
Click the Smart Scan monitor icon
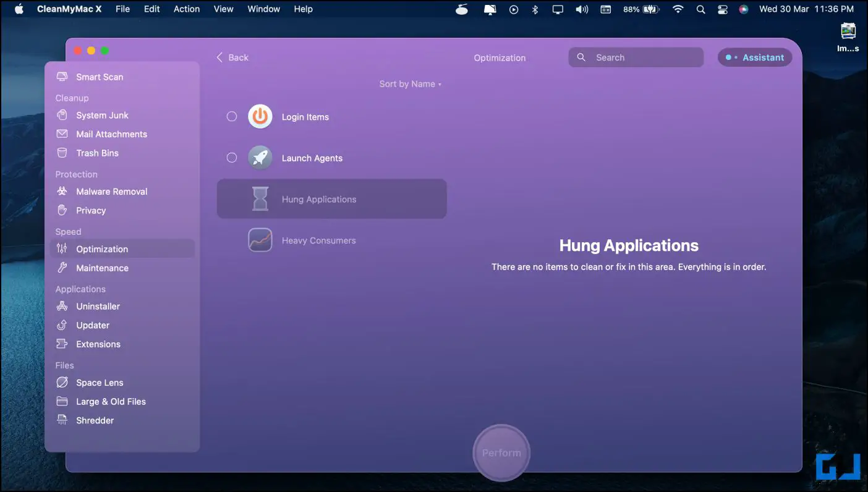pyautogui.click(x=62, y=77)
